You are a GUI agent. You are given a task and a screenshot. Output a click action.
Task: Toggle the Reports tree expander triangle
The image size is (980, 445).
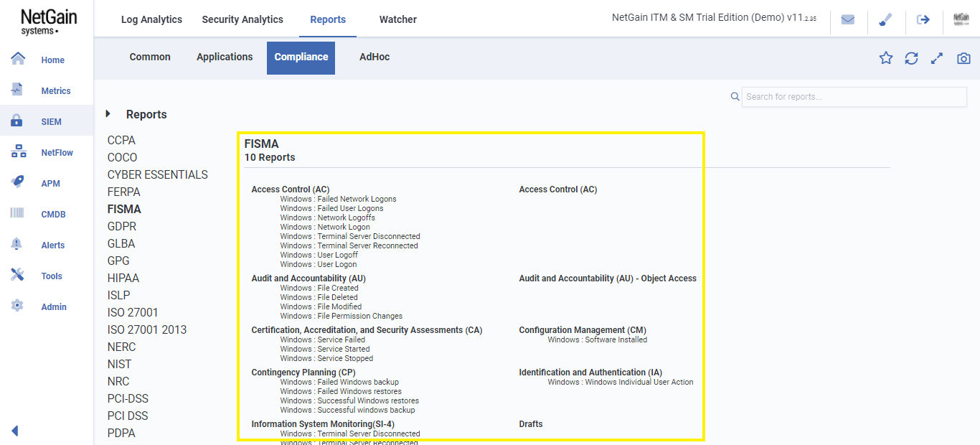click(108, 113)
